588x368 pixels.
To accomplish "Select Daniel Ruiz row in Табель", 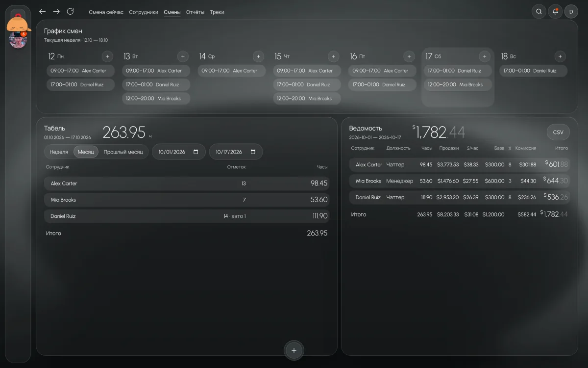I will pos(187,216).
